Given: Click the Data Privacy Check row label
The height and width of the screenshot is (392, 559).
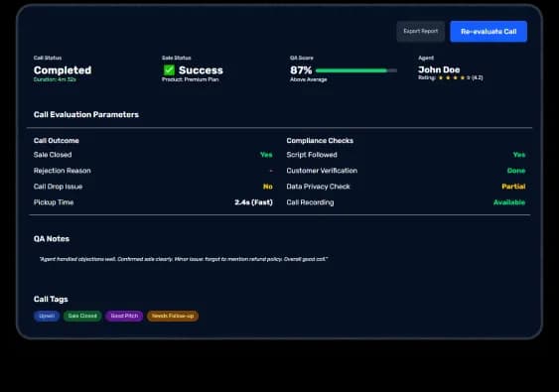Looking at the screenshot, I should 319,187.
